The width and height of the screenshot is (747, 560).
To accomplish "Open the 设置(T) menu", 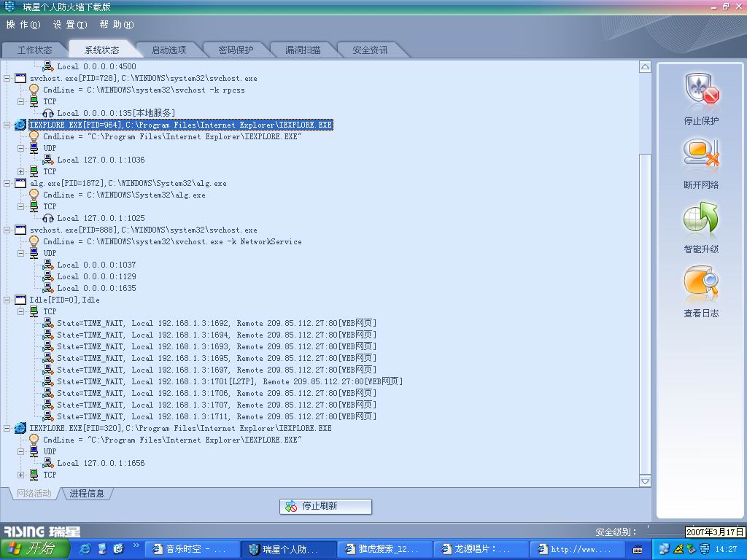I will tap(70, 25).
